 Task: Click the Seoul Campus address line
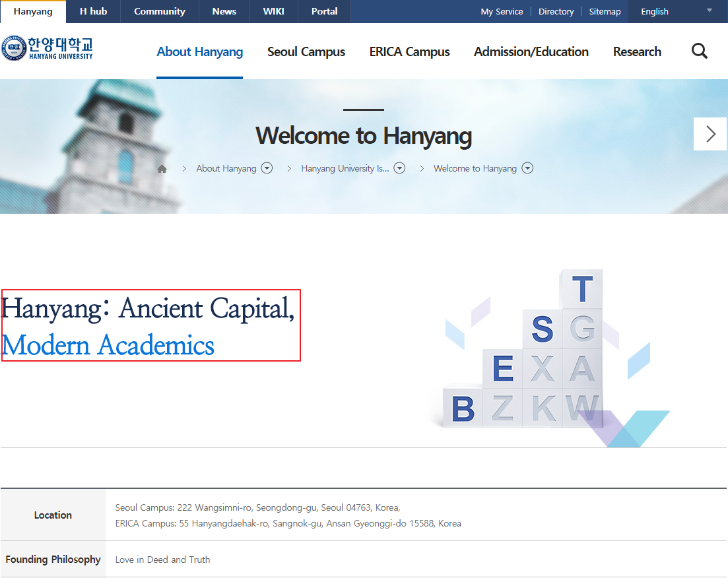pyautogui.click(x=257, y=507)
